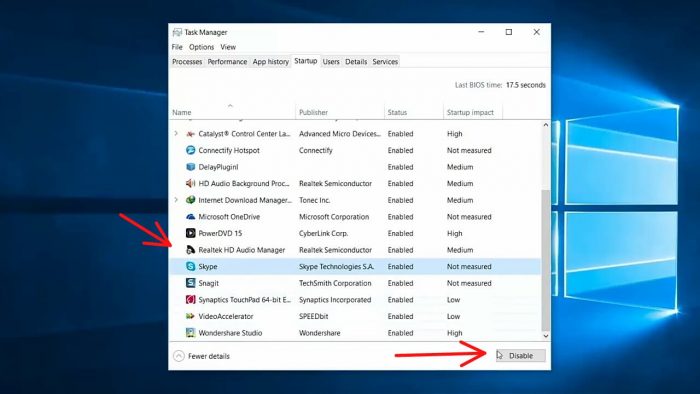Click the Tonec Inc. publisher cell

click(315, 200)
